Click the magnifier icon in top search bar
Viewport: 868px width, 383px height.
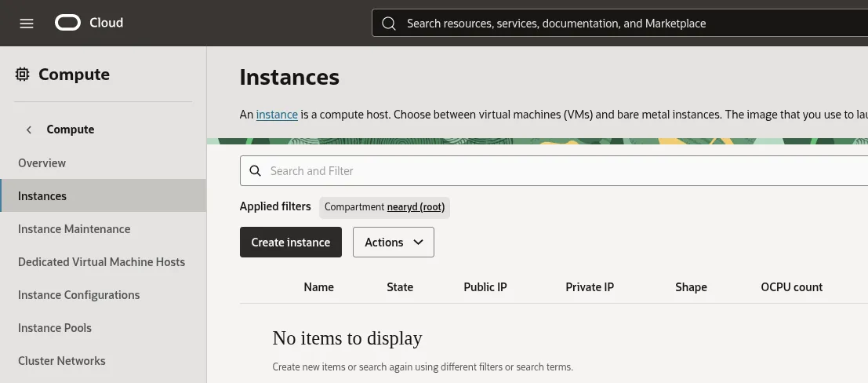(x=389, y=24)
